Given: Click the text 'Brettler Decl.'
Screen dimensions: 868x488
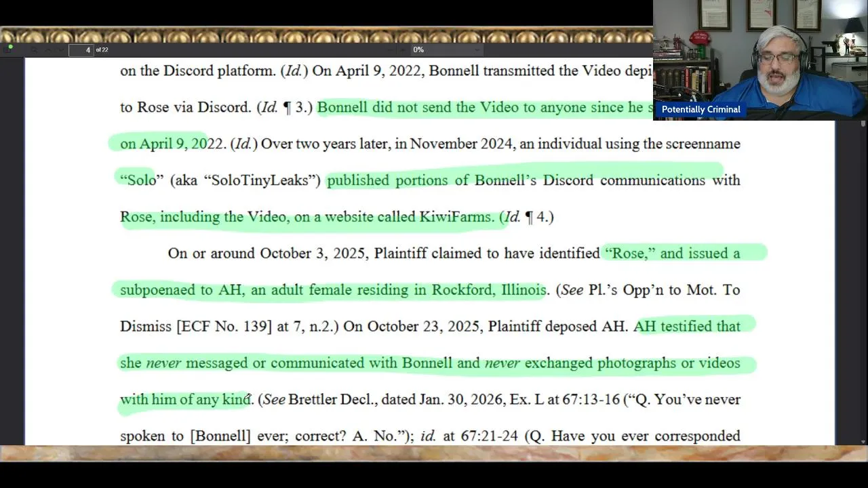Looking at the screenshot, I should pos(332,400).
